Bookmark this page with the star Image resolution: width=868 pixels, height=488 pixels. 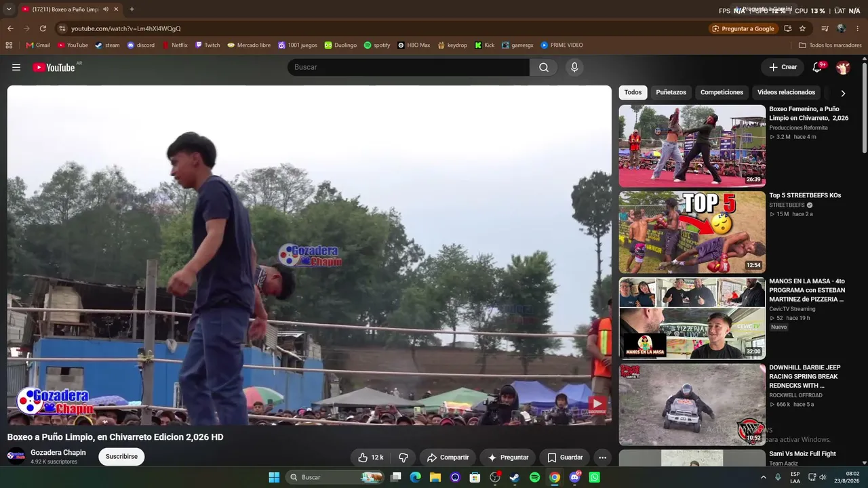[802, 28]
